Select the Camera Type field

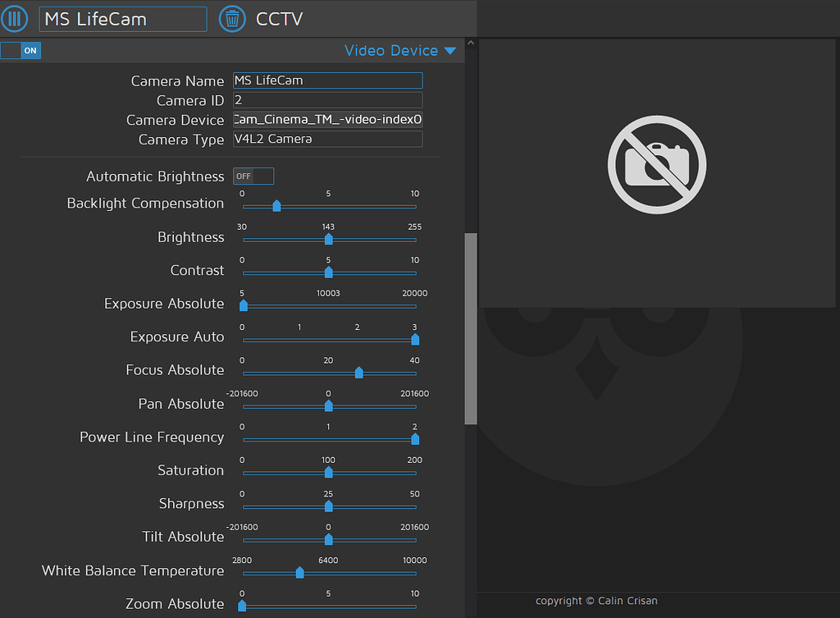327,139
